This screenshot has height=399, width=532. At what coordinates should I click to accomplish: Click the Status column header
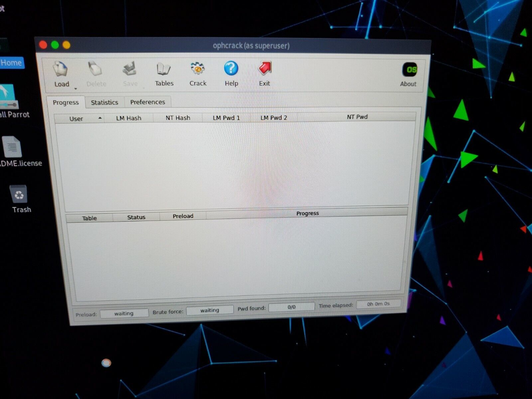coord(136,217)
